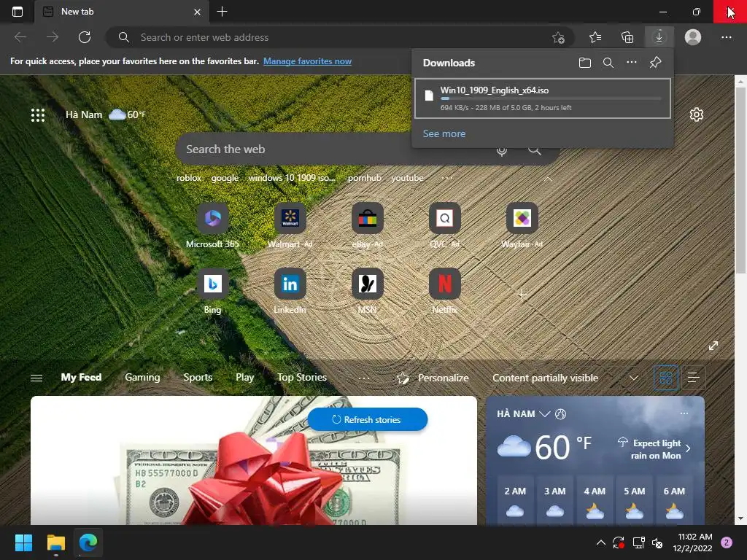Switch to My Feed tab

click(x=81, y=377)
